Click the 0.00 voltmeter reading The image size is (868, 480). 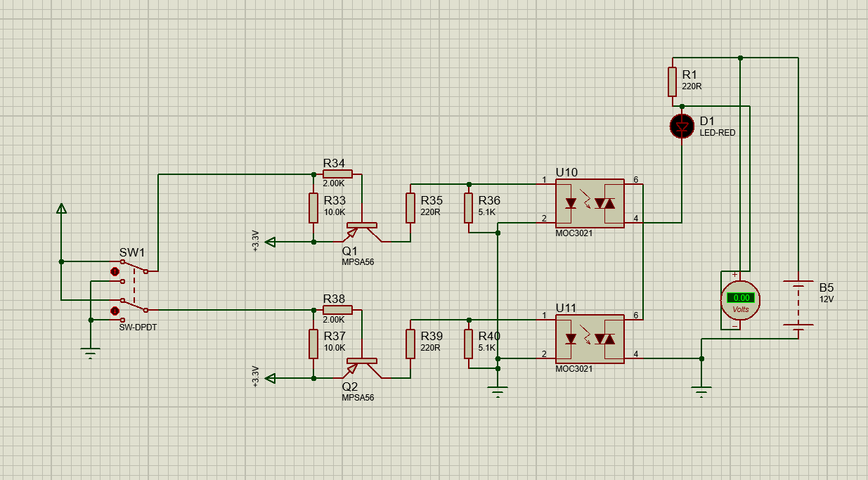click(741, 297)
